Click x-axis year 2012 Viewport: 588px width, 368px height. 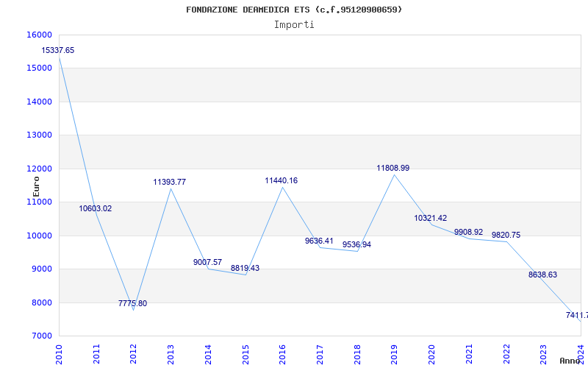pos(134,354)
